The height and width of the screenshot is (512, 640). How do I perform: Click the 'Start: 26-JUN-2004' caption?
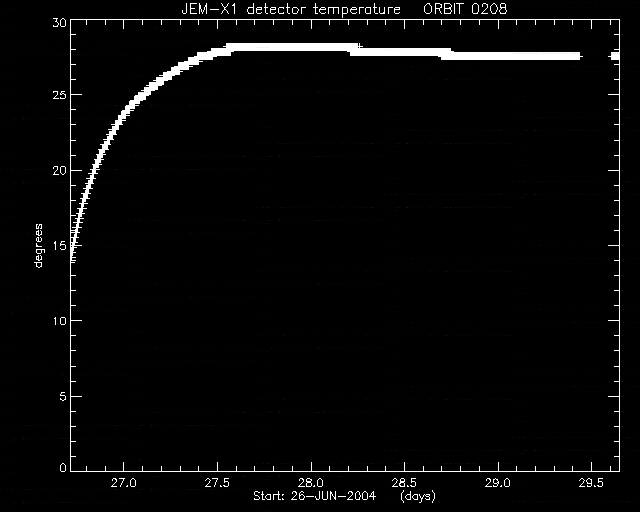314,496
